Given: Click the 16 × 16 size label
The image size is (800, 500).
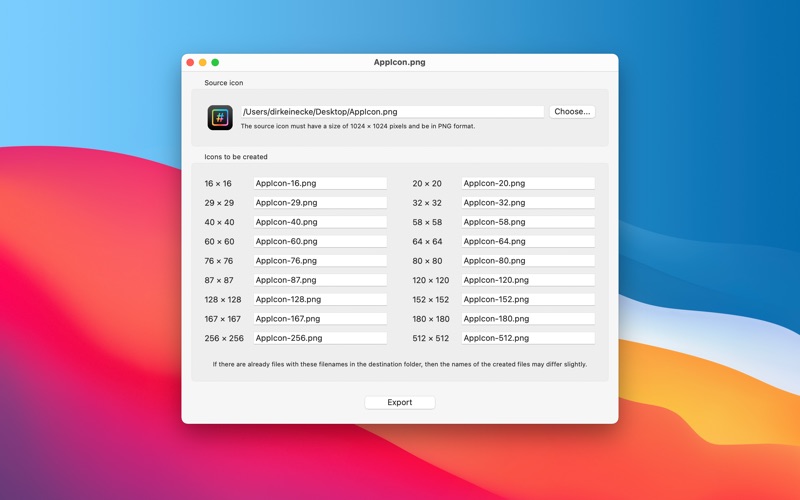Looking at the screenshot, I should 218,183.
